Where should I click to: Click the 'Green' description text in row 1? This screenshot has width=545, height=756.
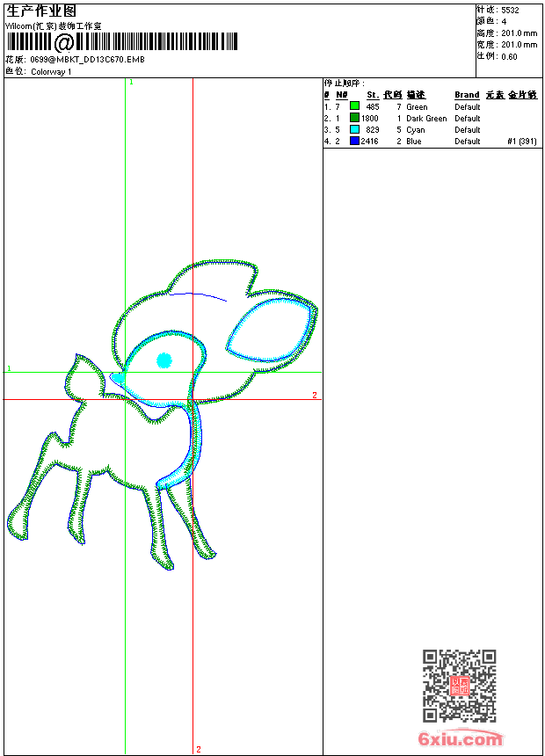[x=417, y=107]
